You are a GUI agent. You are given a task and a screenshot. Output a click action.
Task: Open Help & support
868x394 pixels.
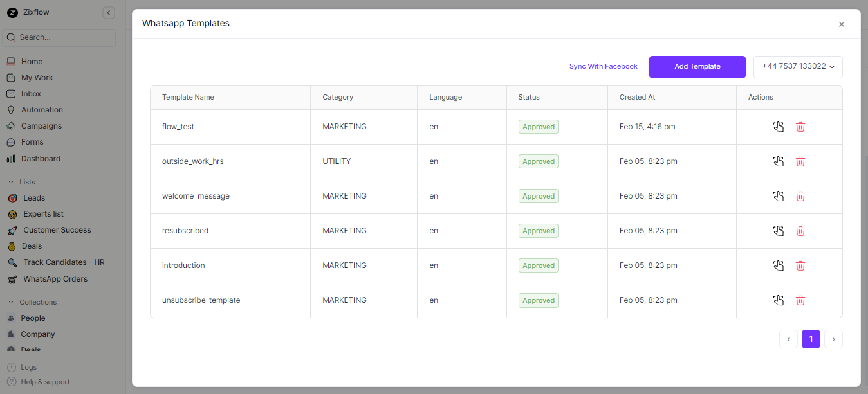point(44,381)
